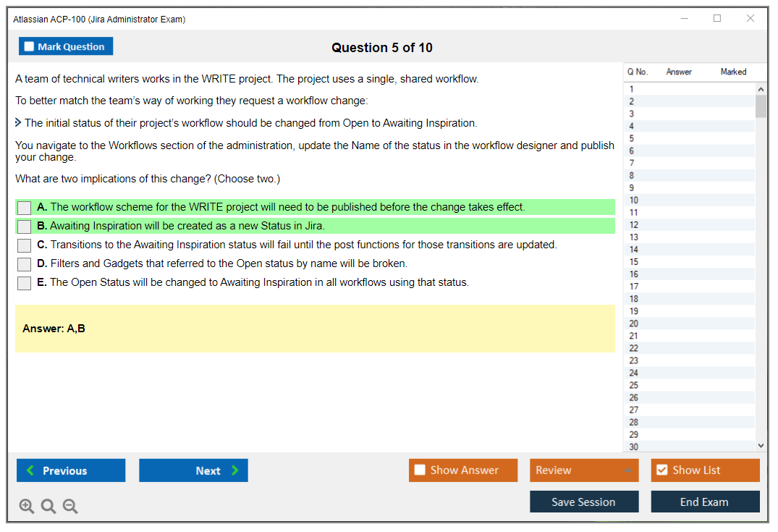This screenshot has height=532, width=778.
Task: Expand the Review dropdown
Action: pos(627,470)
